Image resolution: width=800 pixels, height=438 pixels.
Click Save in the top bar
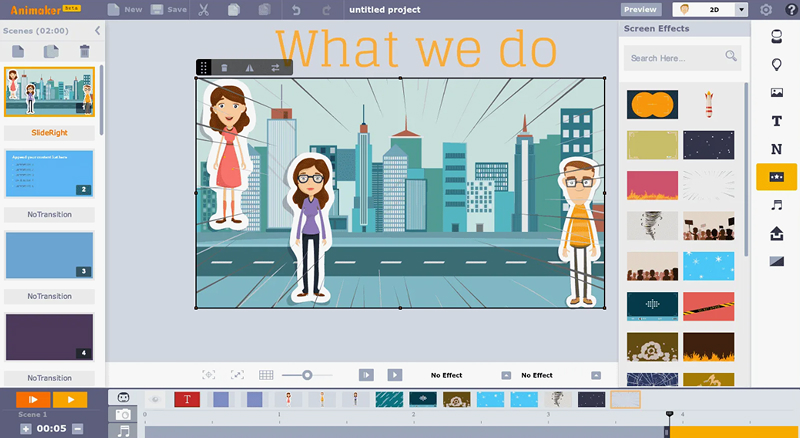pyautogui.click(x=168, y=10)
